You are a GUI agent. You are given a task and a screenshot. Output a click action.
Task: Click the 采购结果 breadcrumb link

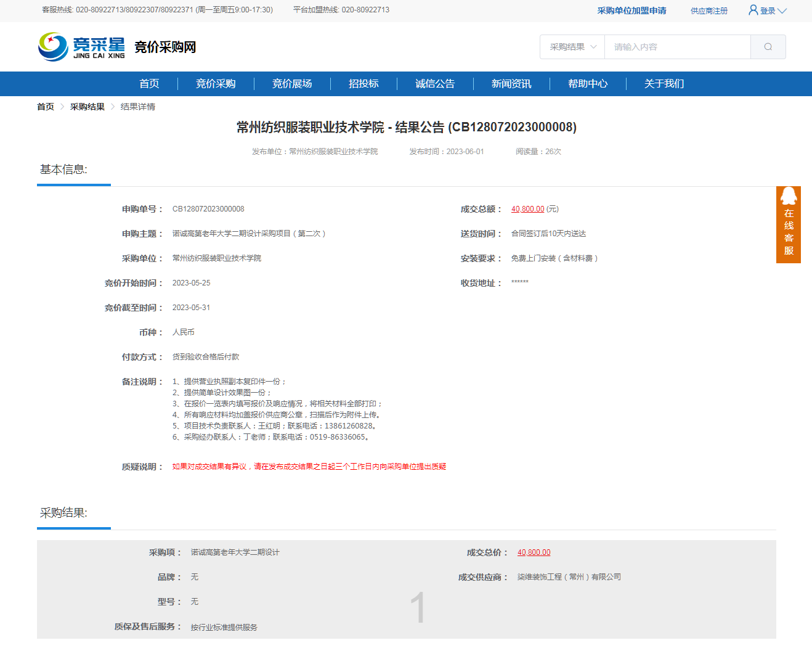[x=87, y=107]
